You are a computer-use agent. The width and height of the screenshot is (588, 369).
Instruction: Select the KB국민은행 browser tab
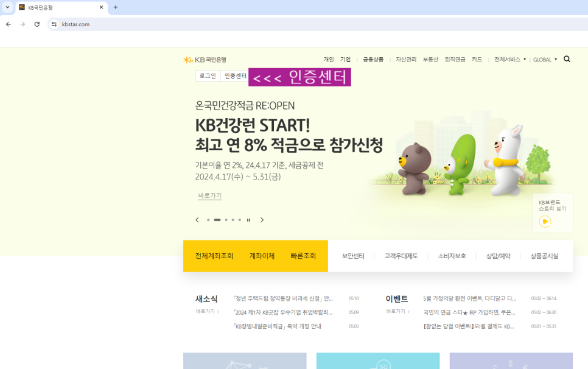(61, 7)
